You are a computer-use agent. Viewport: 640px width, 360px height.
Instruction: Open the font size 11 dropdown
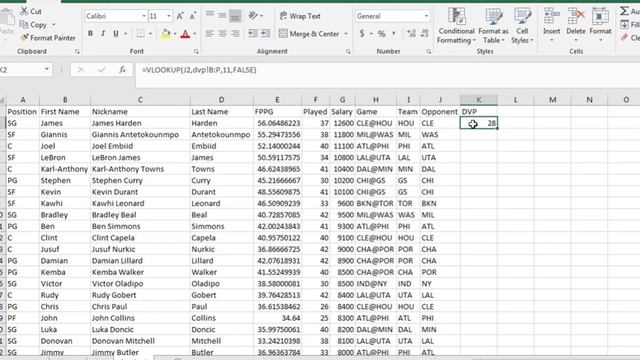(169, 16)
